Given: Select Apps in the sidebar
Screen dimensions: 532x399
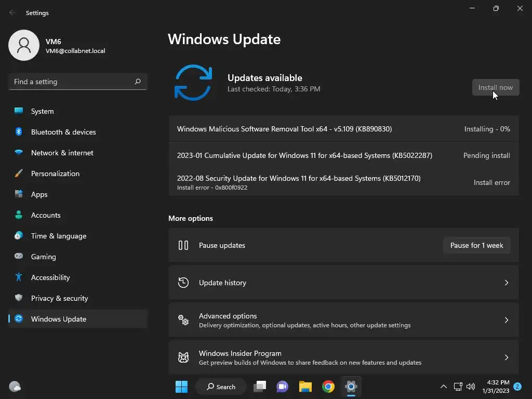Looking at the screenshot, I should [x=78, y=194].
